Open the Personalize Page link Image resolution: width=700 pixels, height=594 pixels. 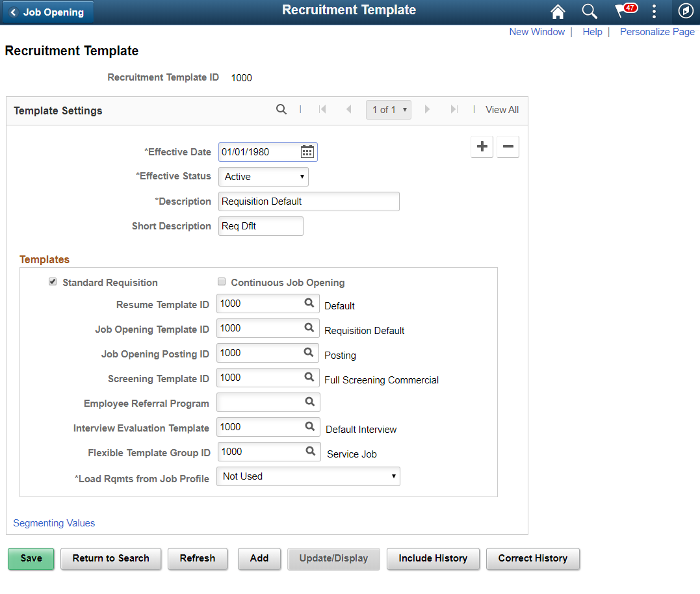click(x=657, y=32)
